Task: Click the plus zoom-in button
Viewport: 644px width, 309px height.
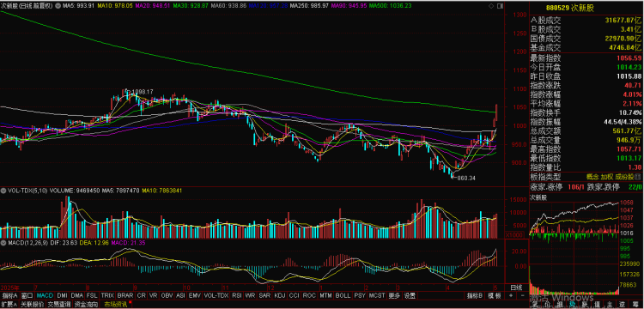Action: [x=511, y=295]
